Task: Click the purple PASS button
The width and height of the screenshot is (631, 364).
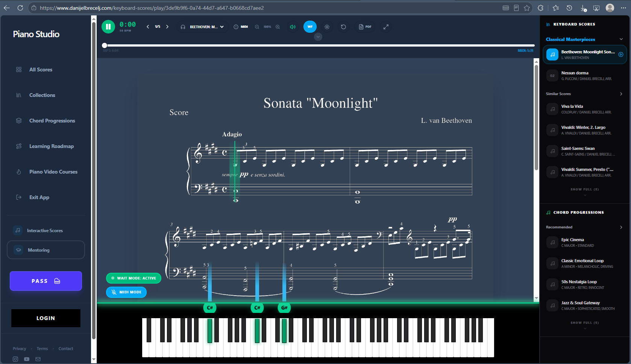Action: point(46,281)
